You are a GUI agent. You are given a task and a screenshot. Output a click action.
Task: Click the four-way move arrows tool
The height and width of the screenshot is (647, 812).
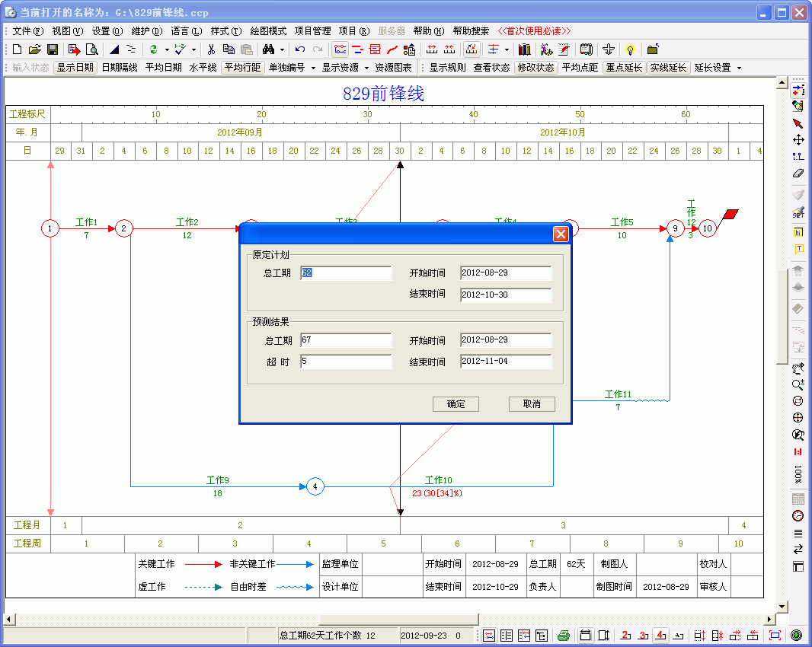pyautogui.click(x=798, y=139)
